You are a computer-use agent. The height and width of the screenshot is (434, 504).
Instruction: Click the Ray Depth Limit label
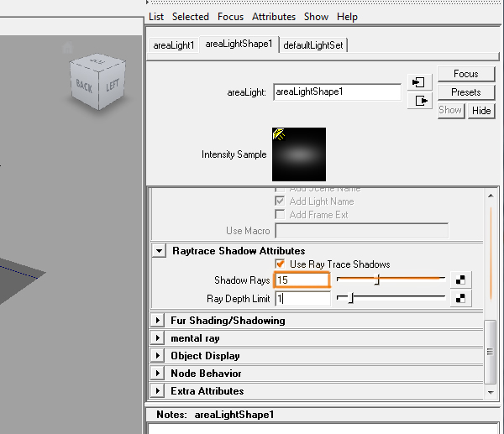tap(239, 299)
